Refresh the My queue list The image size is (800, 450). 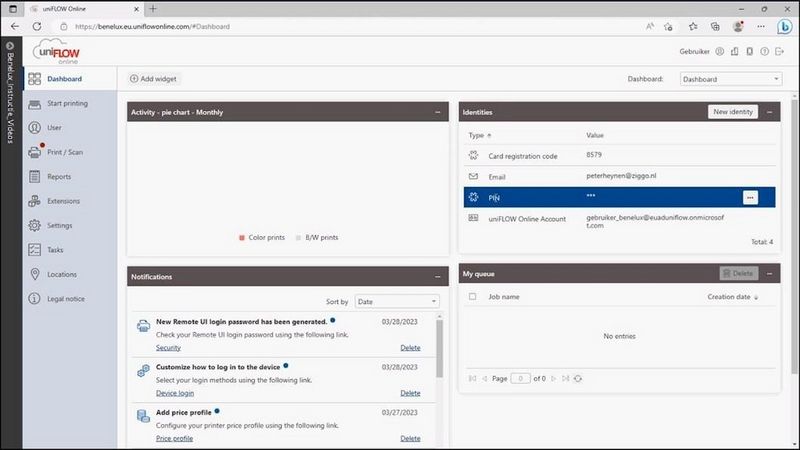click(578, 378)
